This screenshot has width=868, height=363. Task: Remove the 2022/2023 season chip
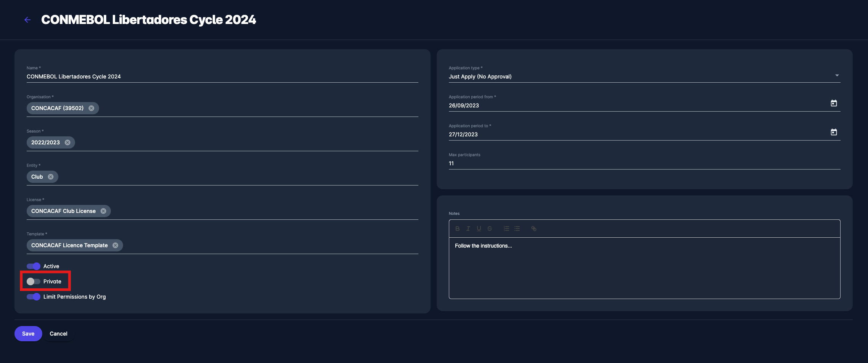click(67, 142)
